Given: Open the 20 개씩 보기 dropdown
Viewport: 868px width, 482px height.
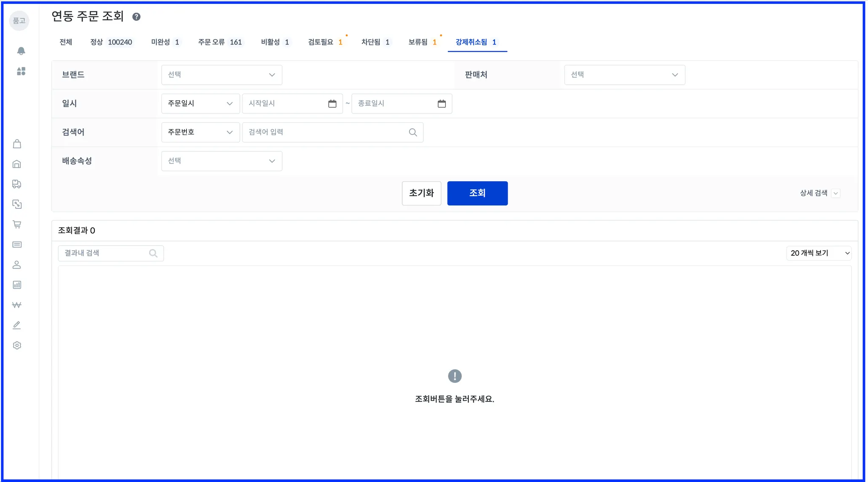Looking at the screenshot, I should click(x=819, y=253).
